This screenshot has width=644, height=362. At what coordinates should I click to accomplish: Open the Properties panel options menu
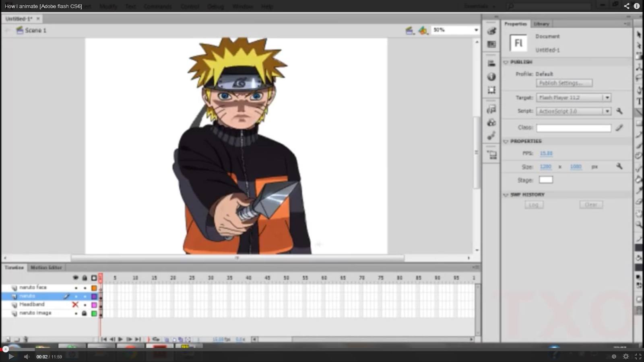pos(627,24)
